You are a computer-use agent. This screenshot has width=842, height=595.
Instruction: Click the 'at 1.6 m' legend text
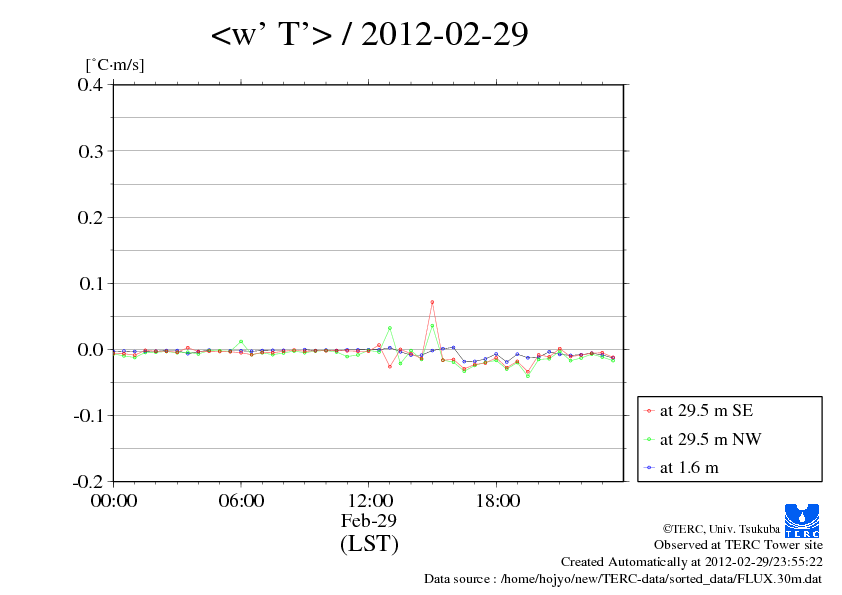pos(689,468)
